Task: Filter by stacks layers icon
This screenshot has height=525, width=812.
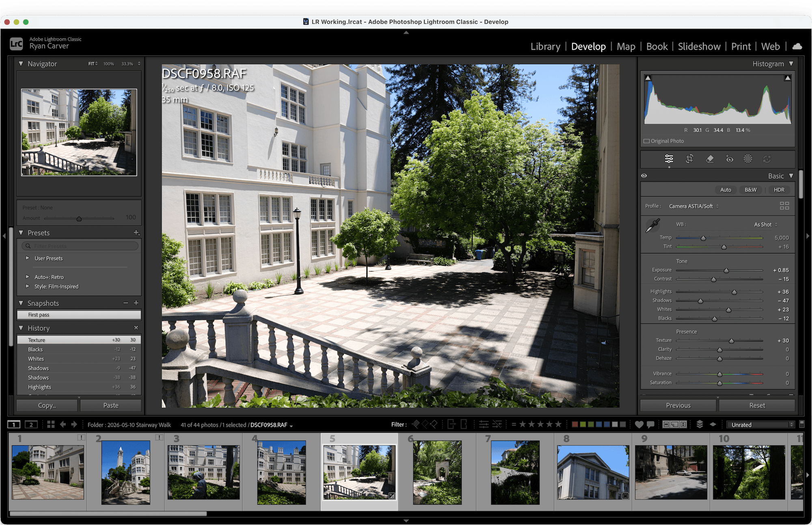Action: [x=700, y=424]
